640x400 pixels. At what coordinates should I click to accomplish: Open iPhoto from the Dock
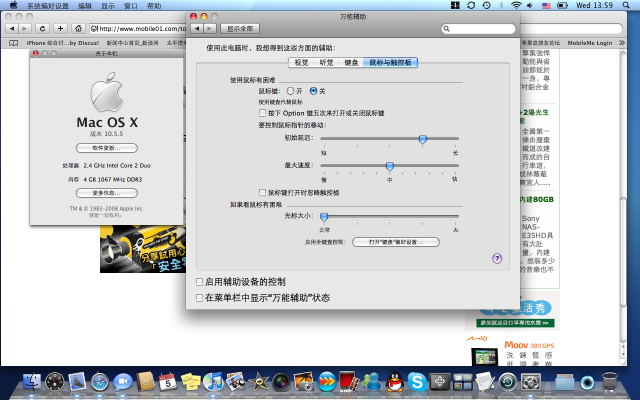point(236,381)
